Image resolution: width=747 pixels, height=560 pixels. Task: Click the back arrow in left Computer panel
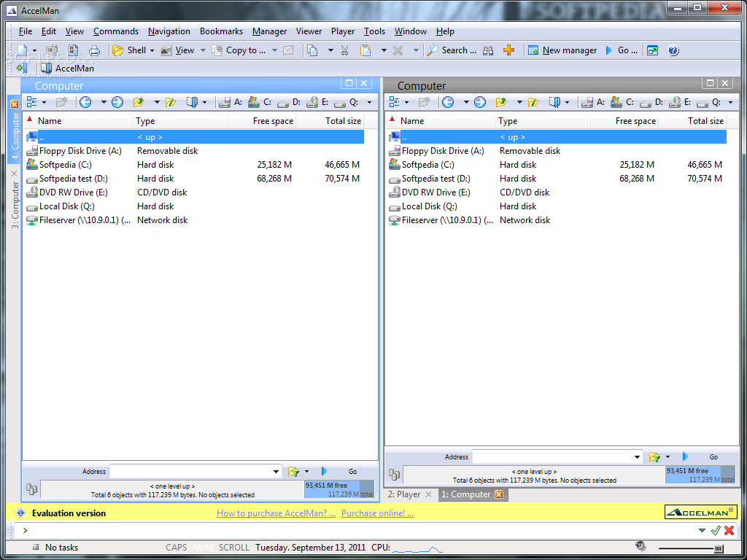[85, 102]
